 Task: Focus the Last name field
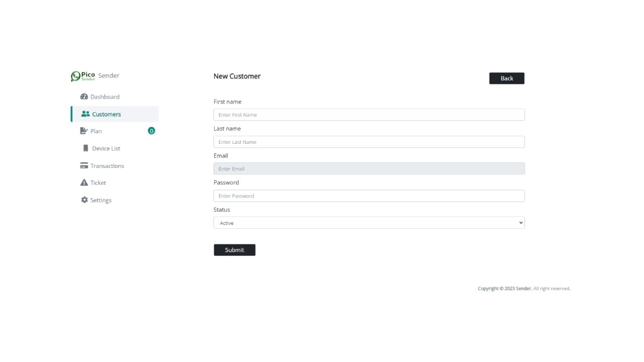(x=369, y=142)
